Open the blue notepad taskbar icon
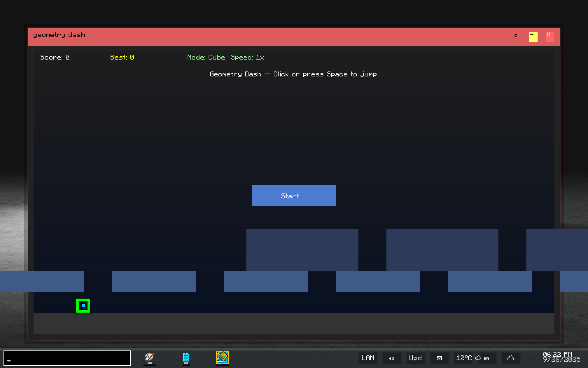 click(x=186, y=358)
